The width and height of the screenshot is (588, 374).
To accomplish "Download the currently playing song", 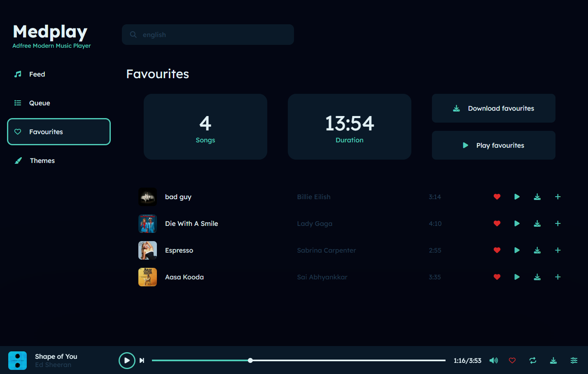I will point(553,360).
